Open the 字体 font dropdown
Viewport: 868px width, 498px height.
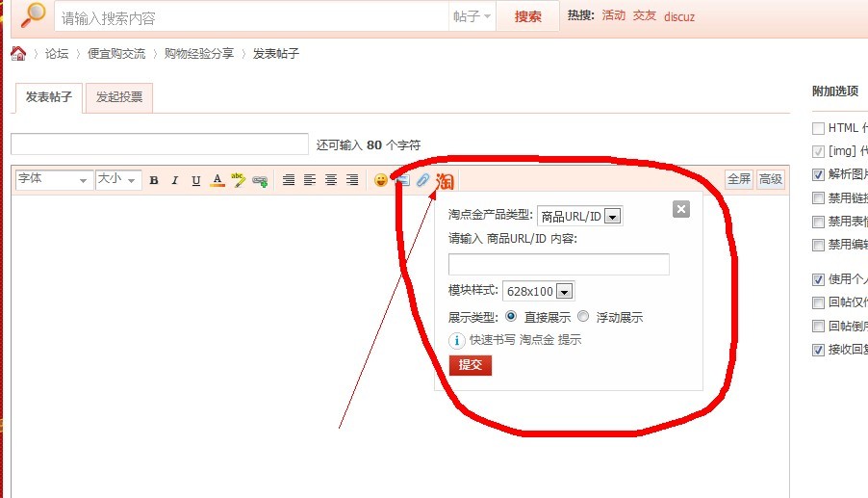54,179
